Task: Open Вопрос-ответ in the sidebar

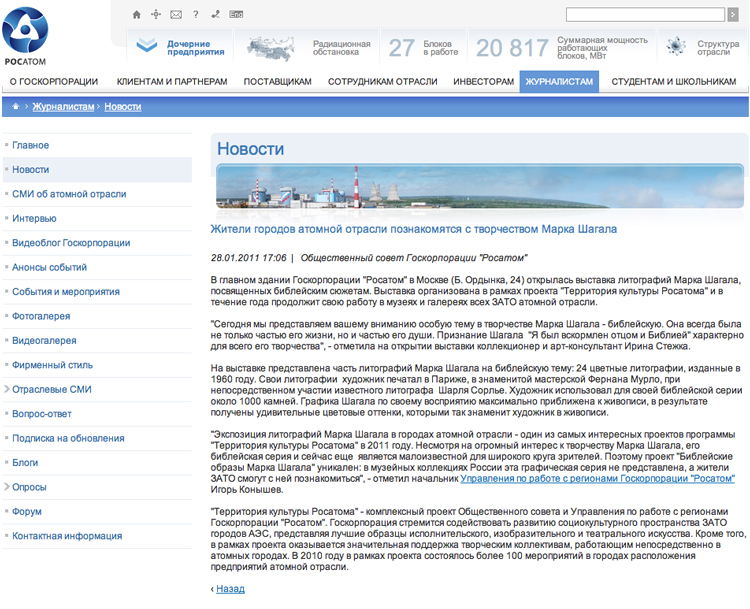Action: tap(42, 413)
